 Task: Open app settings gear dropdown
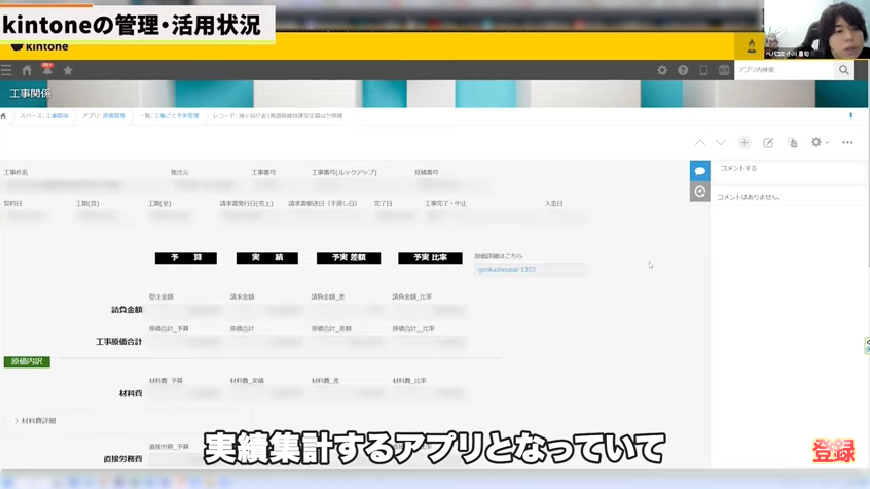[x=819, y=143]
